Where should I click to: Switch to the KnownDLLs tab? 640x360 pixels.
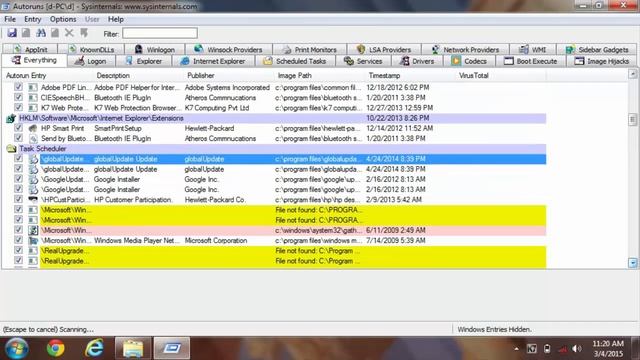[91, 49]
